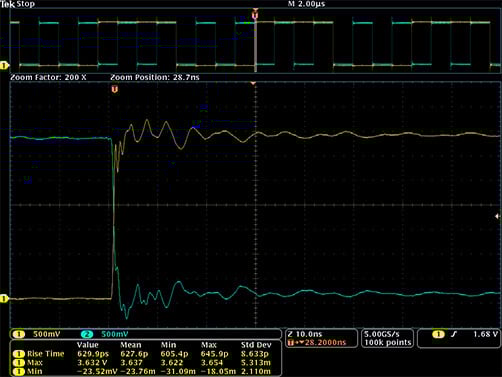This screenshot has height=377, width=502.
Task: Click the channel 1 ground marker in overview
Action: [4, 65]
